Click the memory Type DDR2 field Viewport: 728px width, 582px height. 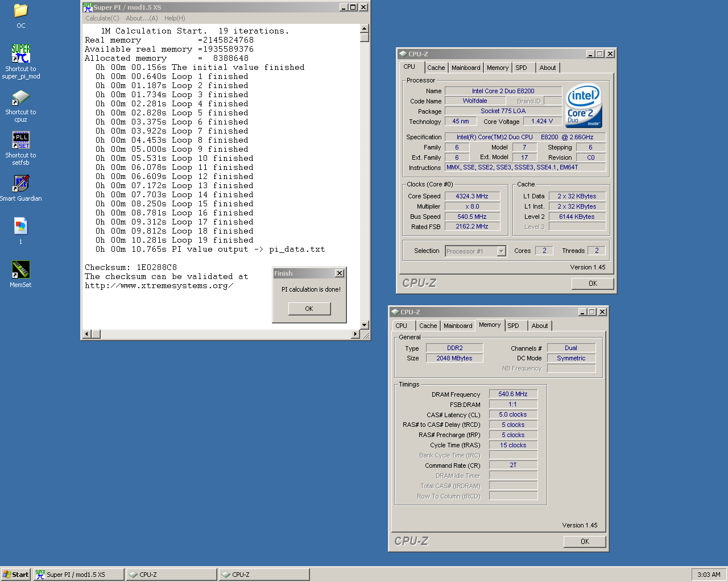click(454, 348)
